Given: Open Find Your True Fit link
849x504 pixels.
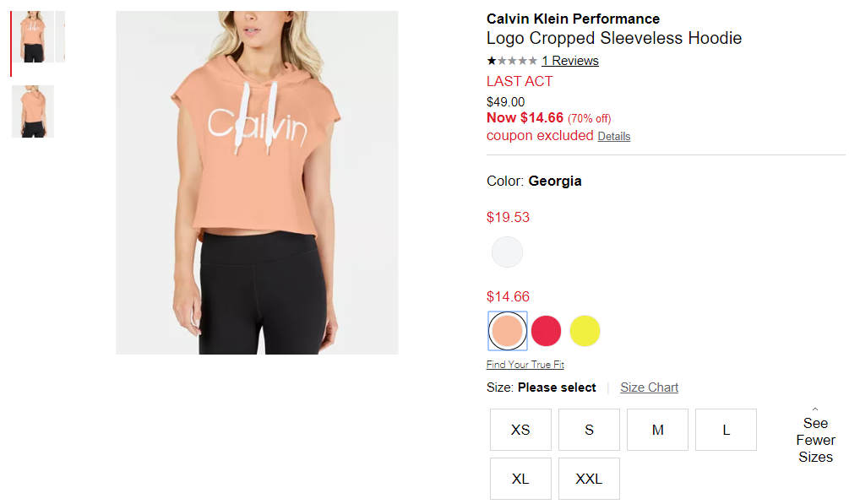Looking at the screenshot, I should [x=525, y=365].
